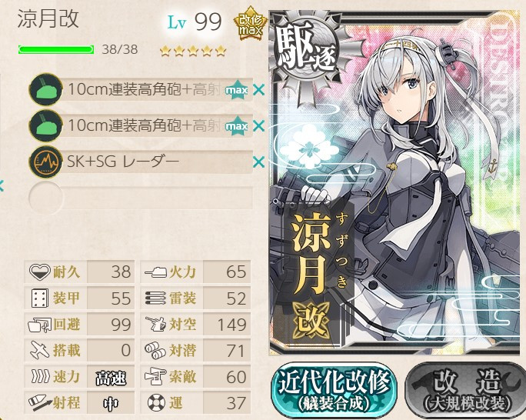Image resolution: width=526 pixels, height=420 pixels.
Task: Click the 運 luck lifebuoy icon
Action: (156, 402)
